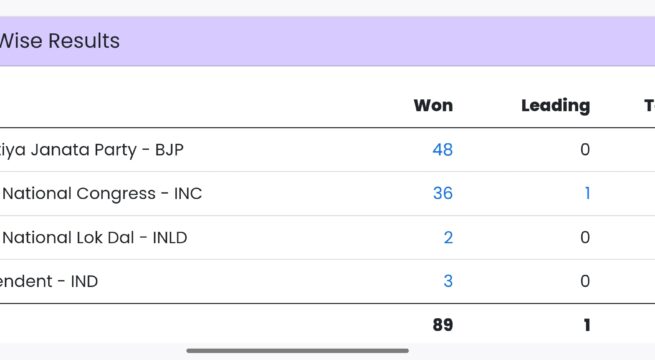The width and height of the screenshot is (655, 360).
Task: Select the Independent - IND row label
Action: [49, 281]
